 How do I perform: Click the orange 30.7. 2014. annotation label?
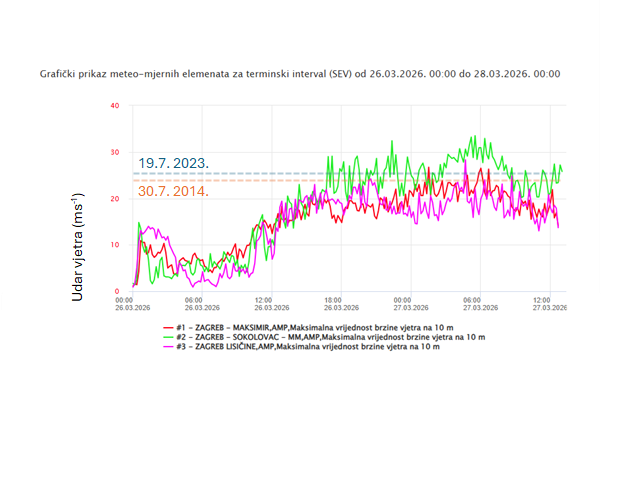(x=174, y=191)
